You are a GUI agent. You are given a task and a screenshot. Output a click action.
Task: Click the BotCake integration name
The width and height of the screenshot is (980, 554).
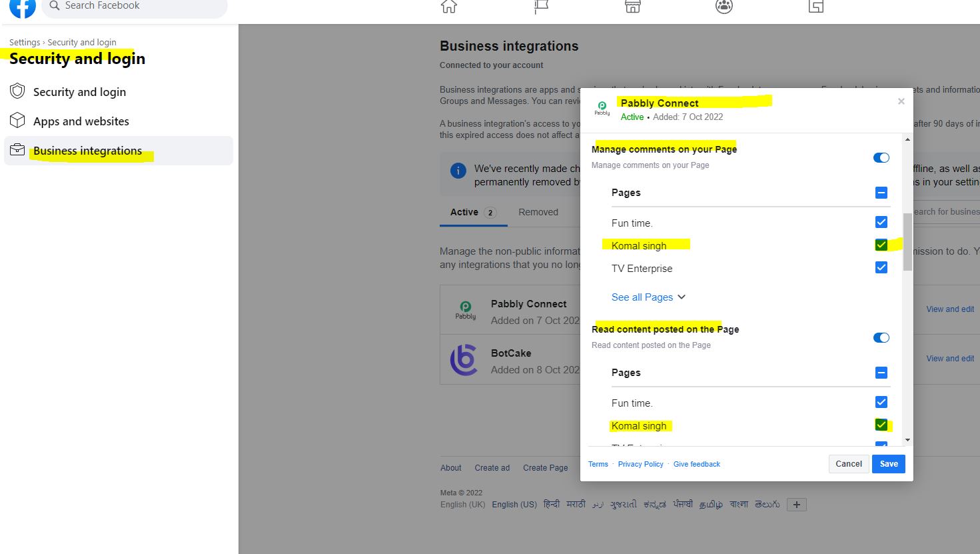coord(511,353)
